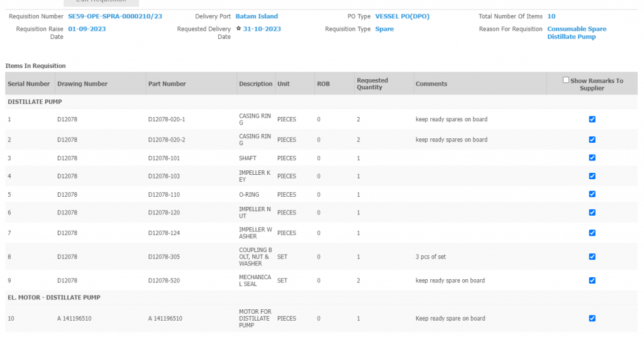Toggle the MECHANICAL SEAL row checkbox
644x337 pixels.
pos(592,280)
